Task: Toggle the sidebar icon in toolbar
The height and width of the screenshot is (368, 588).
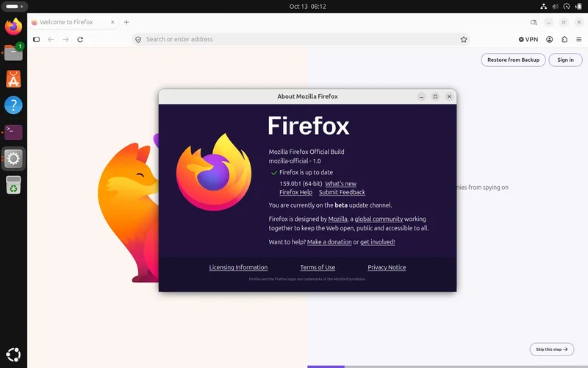Action: [36, 40]
